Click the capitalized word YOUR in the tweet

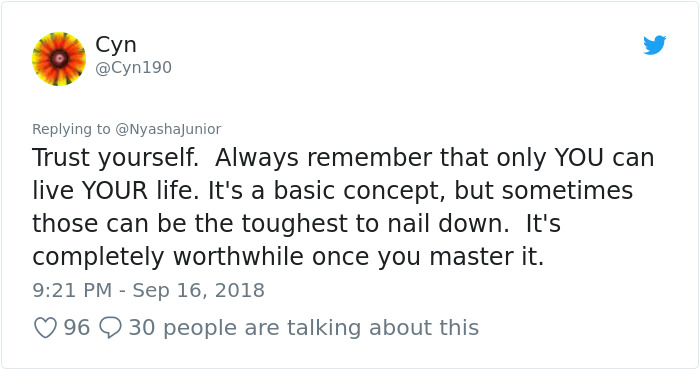115,191
